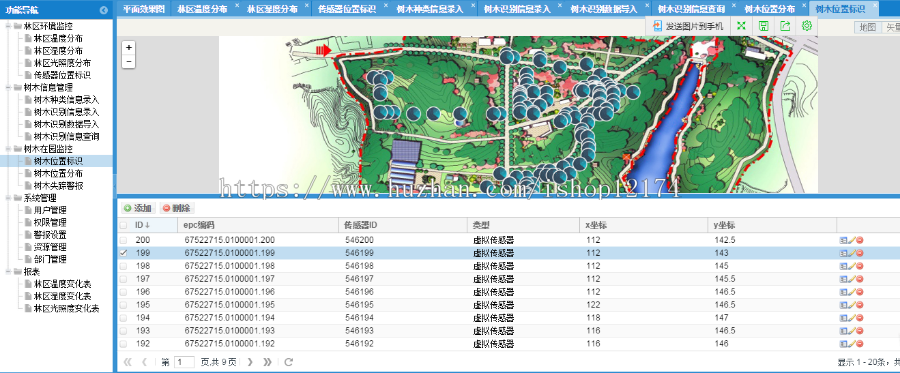Click the 删除 delete button
Image resolution: width=900 pixels, height=373 pixels.
177,208
